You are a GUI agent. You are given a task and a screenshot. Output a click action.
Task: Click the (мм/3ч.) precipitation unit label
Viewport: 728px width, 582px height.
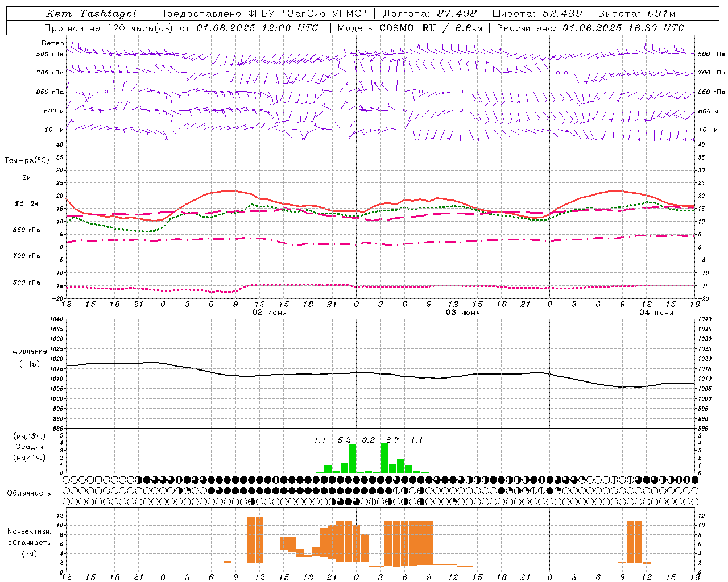pos(30,436)
